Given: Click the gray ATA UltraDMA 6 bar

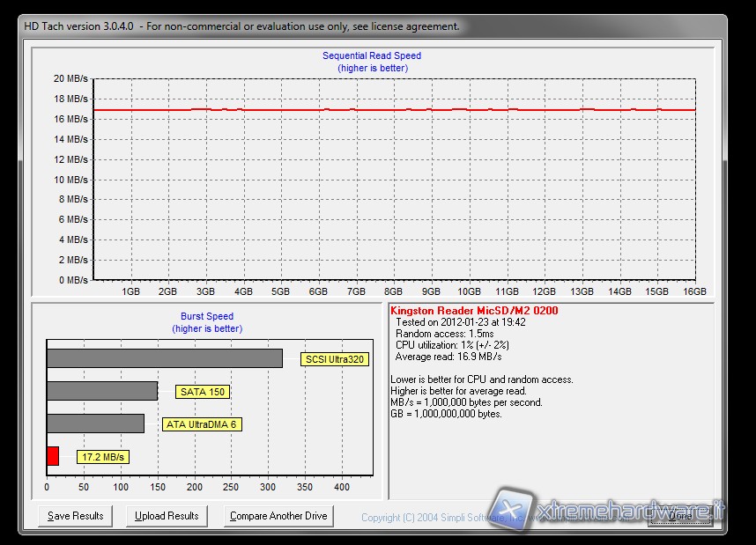Looking at the screenshot, I should click(95, 423).
